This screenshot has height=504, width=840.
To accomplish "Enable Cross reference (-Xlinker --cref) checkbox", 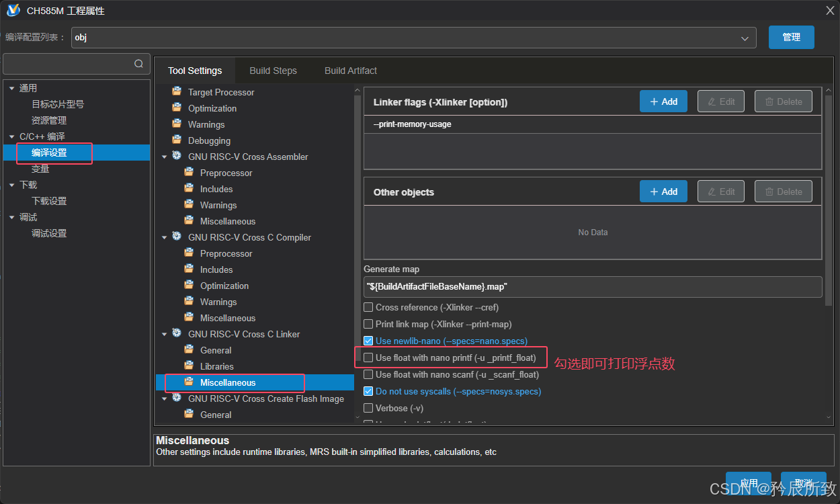I will point(368,307).
